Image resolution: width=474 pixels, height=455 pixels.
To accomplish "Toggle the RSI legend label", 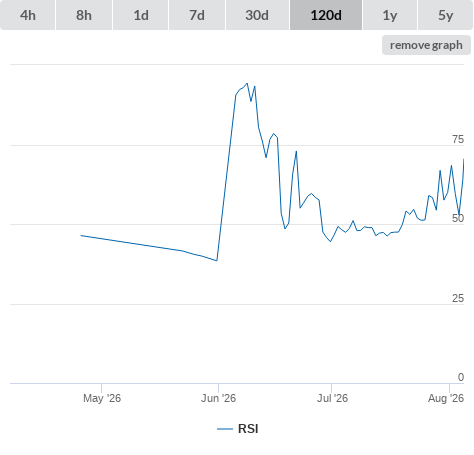I will tap(248, 429).
